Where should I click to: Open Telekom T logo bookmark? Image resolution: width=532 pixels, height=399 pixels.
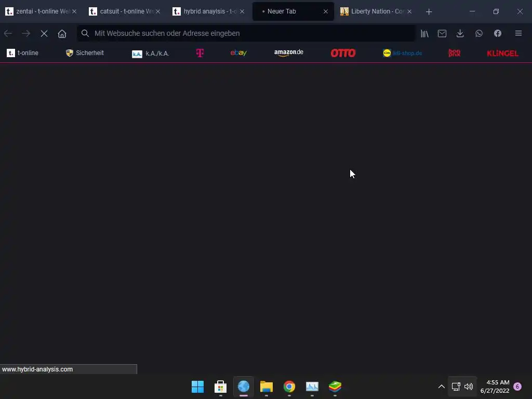pos(200,53)
